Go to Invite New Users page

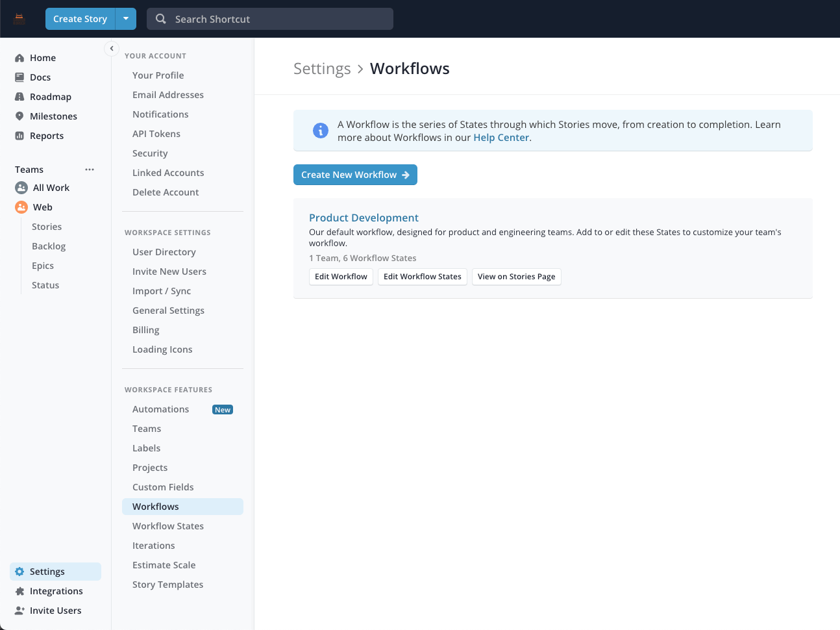click(x=169, y=271)
